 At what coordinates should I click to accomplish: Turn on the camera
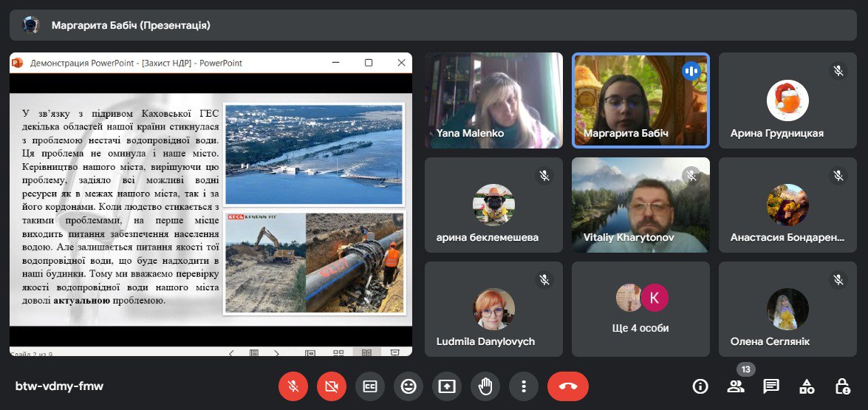click(332, 386)
